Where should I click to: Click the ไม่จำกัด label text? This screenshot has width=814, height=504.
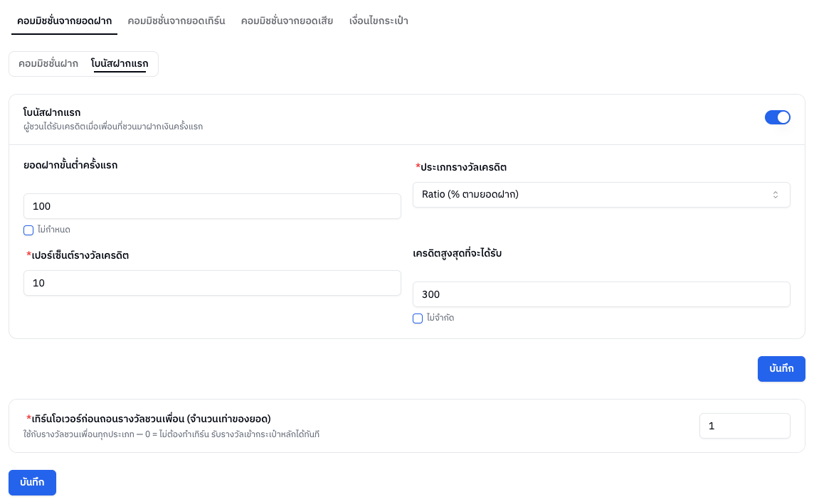pyautogui.click(x=440, y=318)
